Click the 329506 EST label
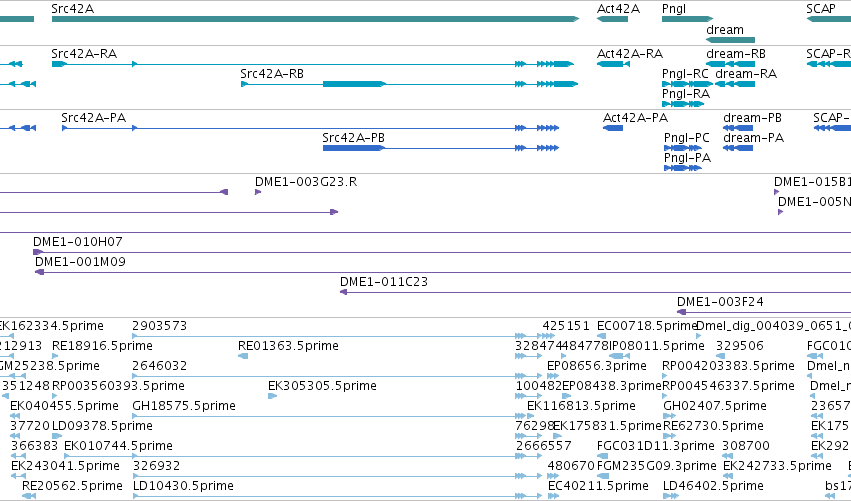The width and height of the screenshot is (851, 501). point(740,346)
